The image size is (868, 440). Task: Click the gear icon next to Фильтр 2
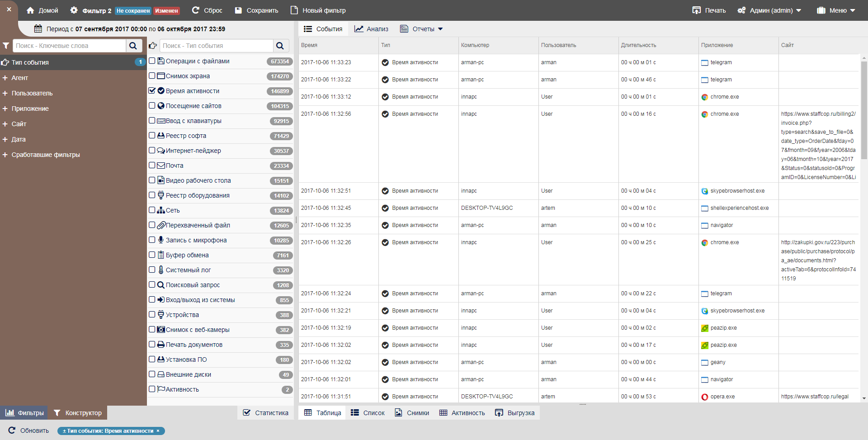[74, 10]
